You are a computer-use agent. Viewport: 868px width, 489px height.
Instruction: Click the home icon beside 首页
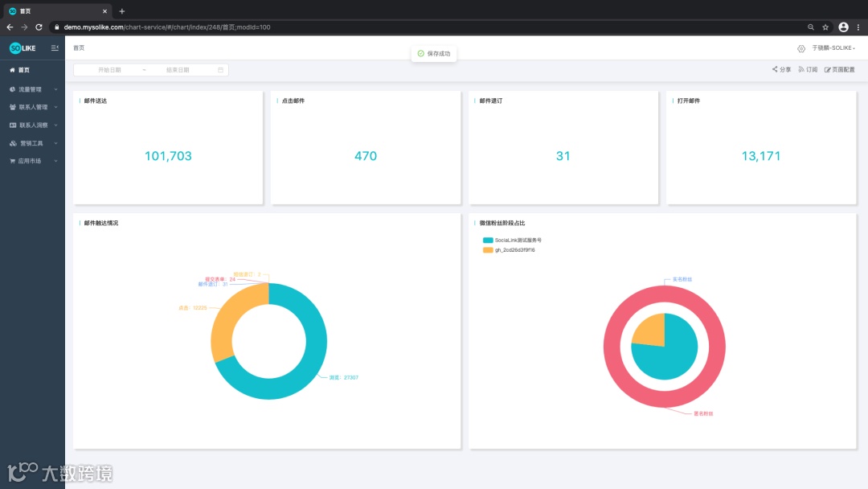[12, 70]
